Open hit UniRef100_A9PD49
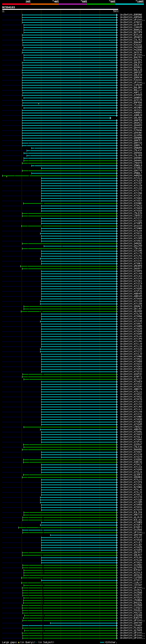The height and width of the screenshot is (644, 146). (131, 17)
